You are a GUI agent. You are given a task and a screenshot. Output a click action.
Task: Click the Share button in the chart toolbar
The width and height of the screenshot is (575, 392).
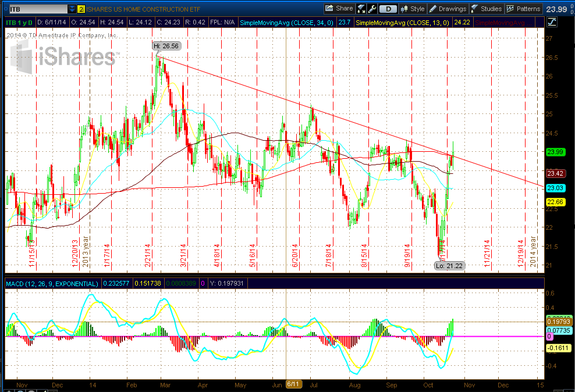339,8
